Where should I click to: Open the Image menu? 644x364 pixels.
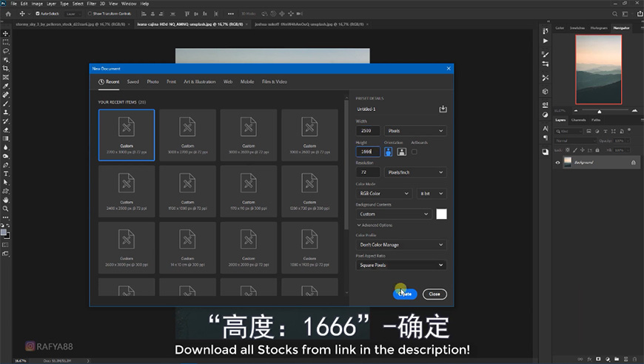pyautogui.click(x=37, y=4)
